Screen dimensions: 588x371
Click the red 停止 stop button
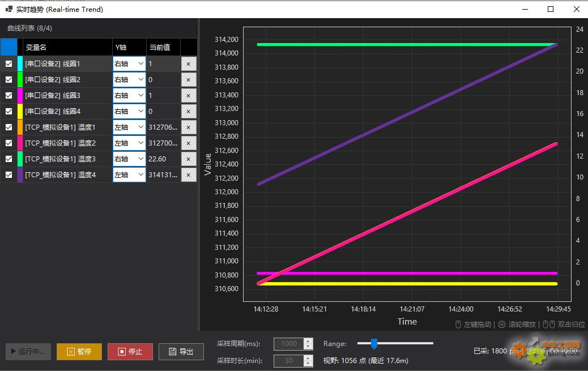pyautogui.click(x=130, y=351)
